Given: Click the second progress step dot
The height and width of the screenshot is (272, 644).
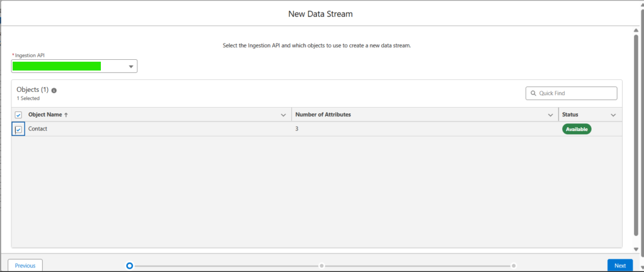Looking at the screenshot, I should click(x=321, y=266).
